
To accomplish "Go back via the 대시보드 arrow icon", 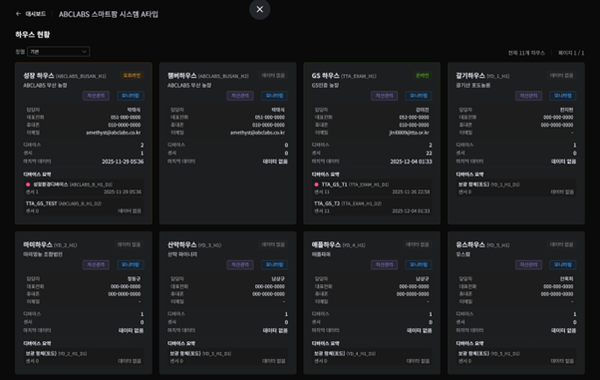I will point(18,14).
